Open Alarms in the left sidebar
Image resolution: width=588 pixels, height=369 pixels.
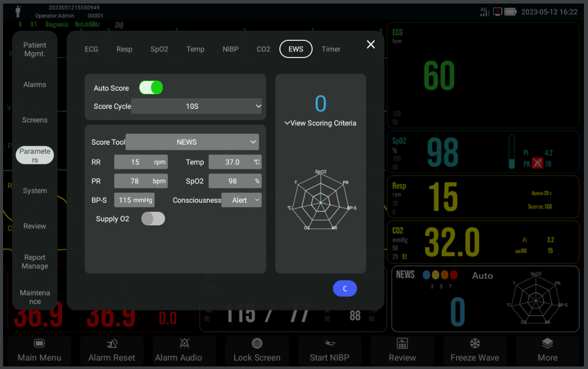[35, 85]
